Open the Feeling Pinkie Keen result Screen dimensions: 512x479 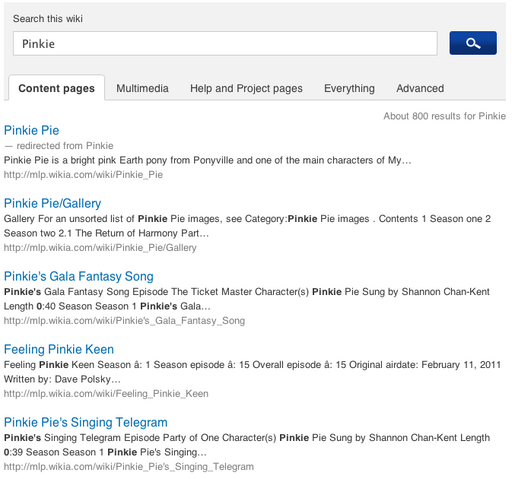pos(59,349)
